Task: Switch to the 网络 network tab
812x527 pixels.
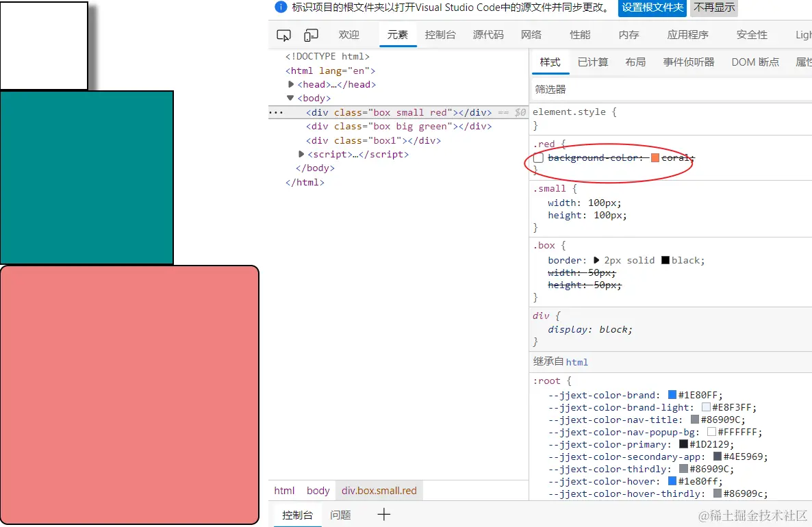Action: (531, 35)
